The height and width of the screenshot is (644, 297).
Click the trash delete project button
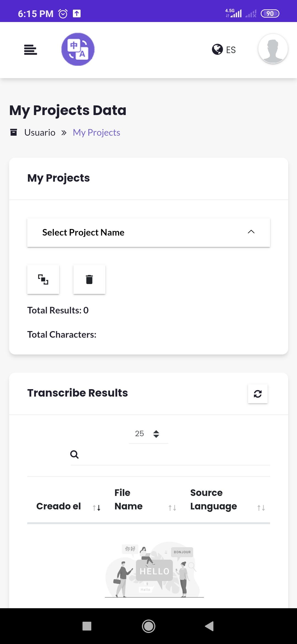[89, 279]
